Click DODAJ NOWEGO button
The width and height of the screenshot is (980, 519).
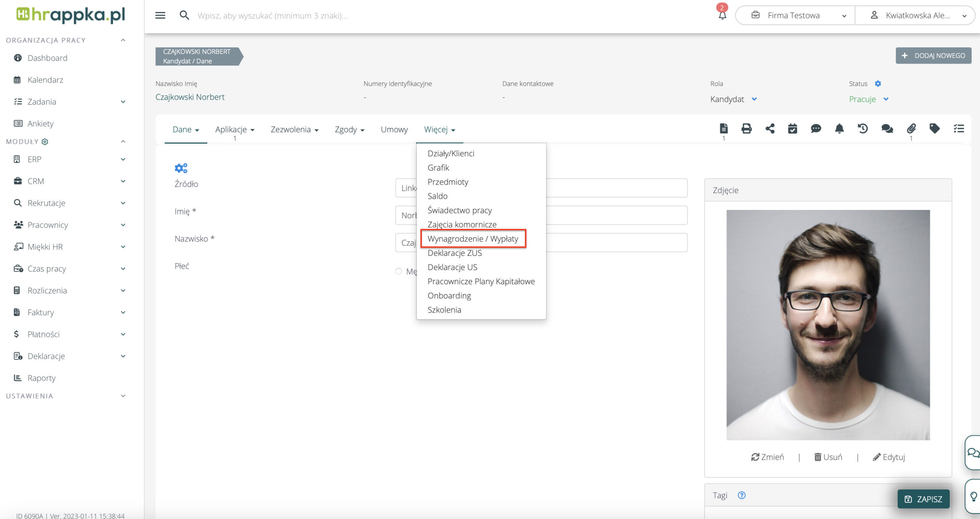click(933, 56)
